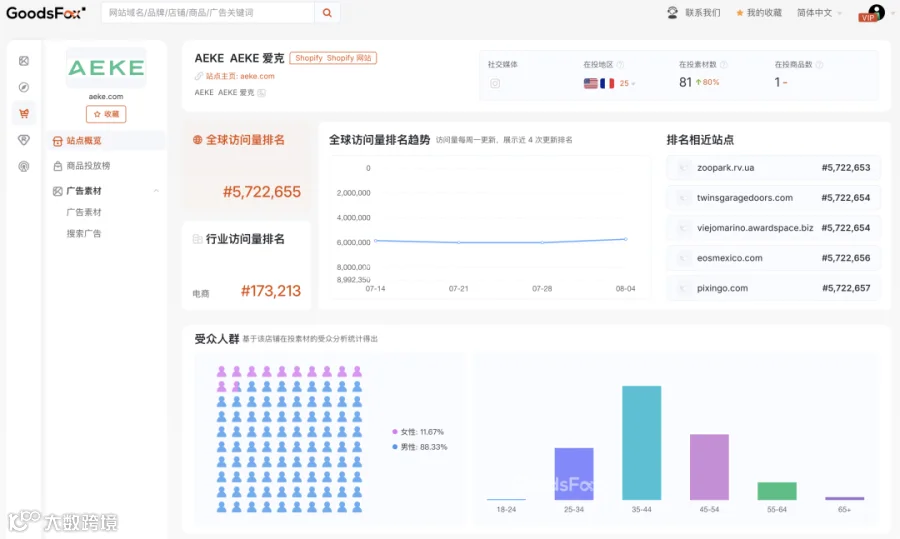Click the customer service headset icon

click(x=672, y=13)
